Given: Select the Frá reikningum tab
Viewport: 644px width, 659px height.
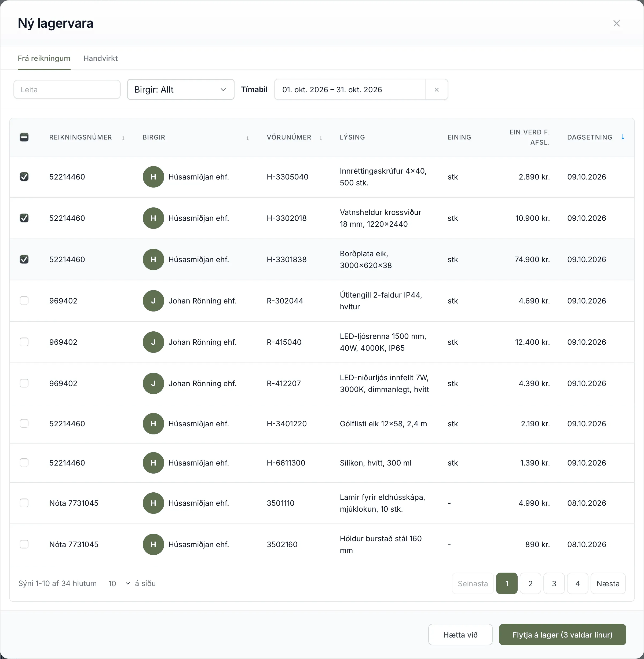Looking at the screenshot, I should [44, 58].
